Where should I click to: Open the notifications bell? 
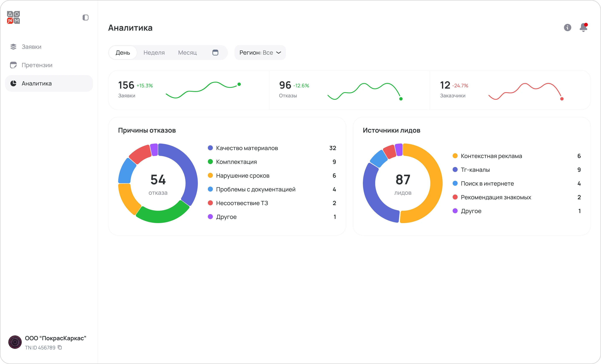click(x=583, y=27)
